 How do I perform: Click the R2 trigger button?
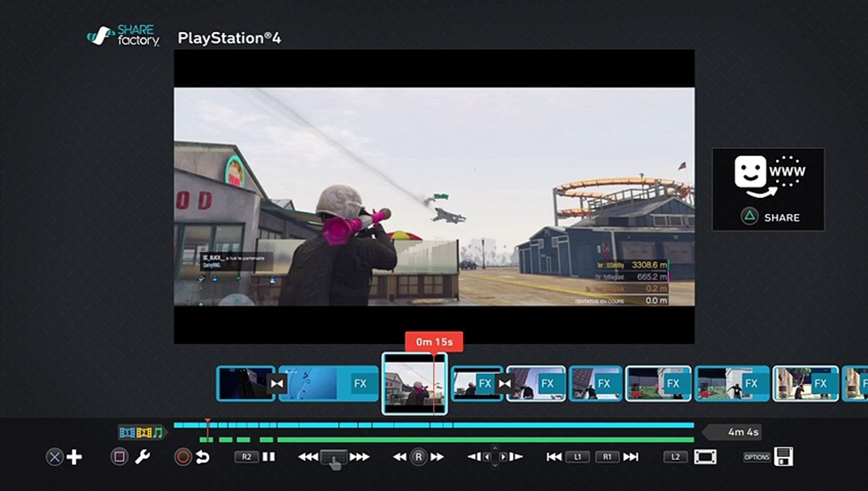click(246, 457)
